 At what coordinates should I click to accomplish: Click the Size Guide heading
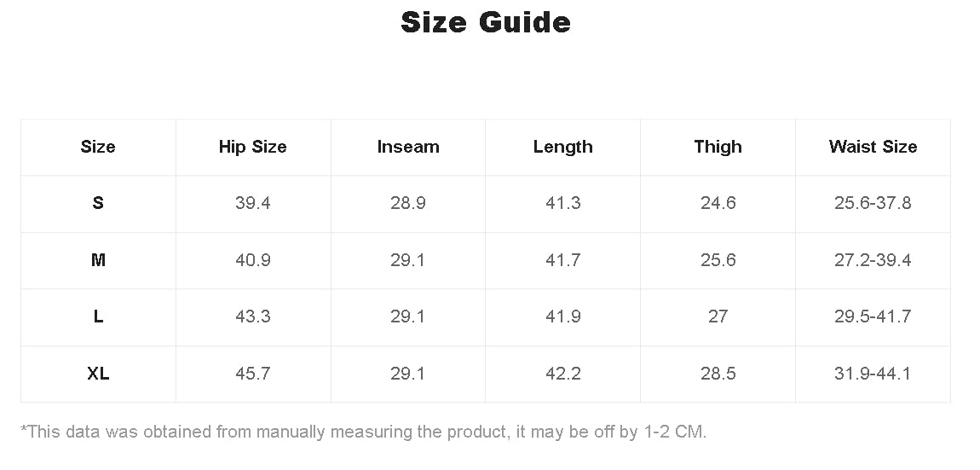pos(486,22)
